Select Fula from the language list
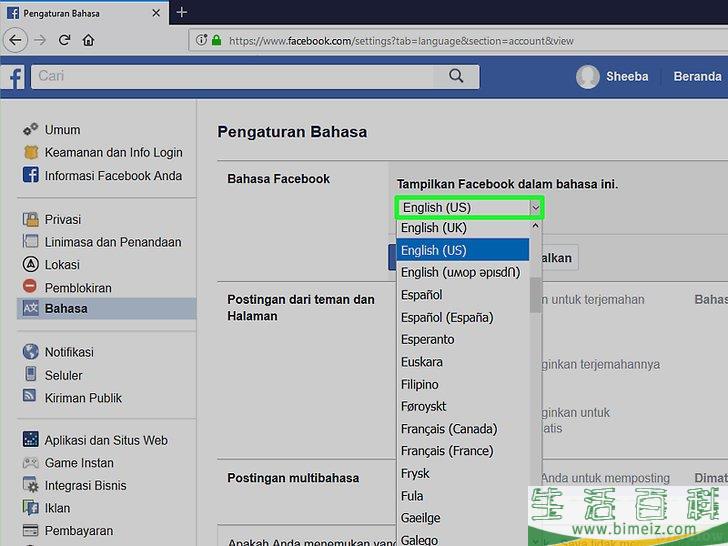Viewport: 728px width, 546px height. (x=462, y=496)
